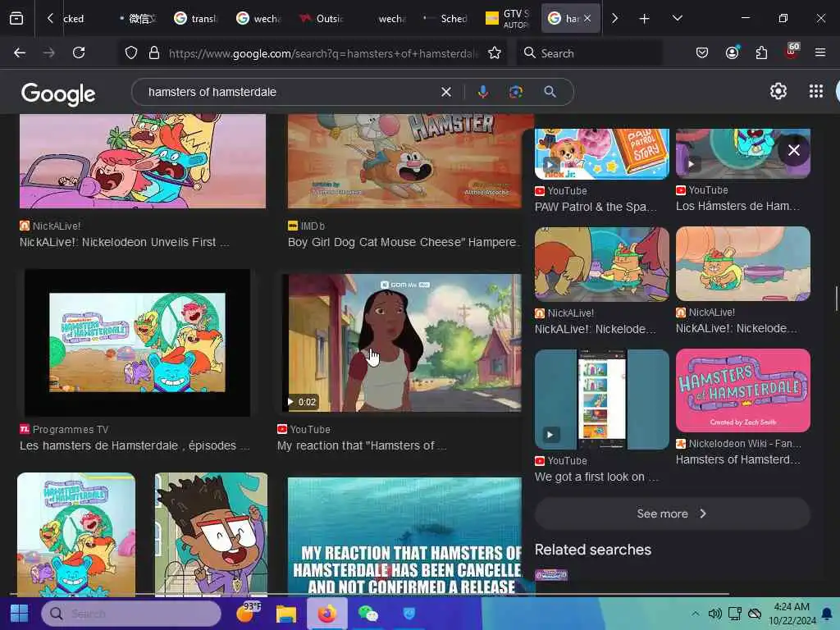The height and width of the screenshot is (630, 840).
Task: Open Nickelodeon Wiki Hamsters of Hamsterdale logo image
Action: (x=743, y=390)
